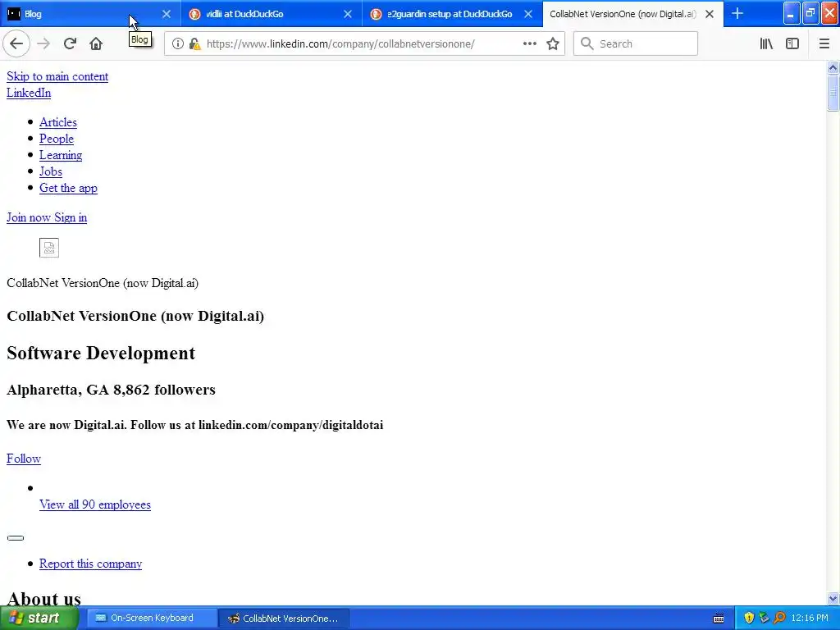Screen dimensions: 840x630
Task: Click the magnifier icon in search box
Action: 587,43
